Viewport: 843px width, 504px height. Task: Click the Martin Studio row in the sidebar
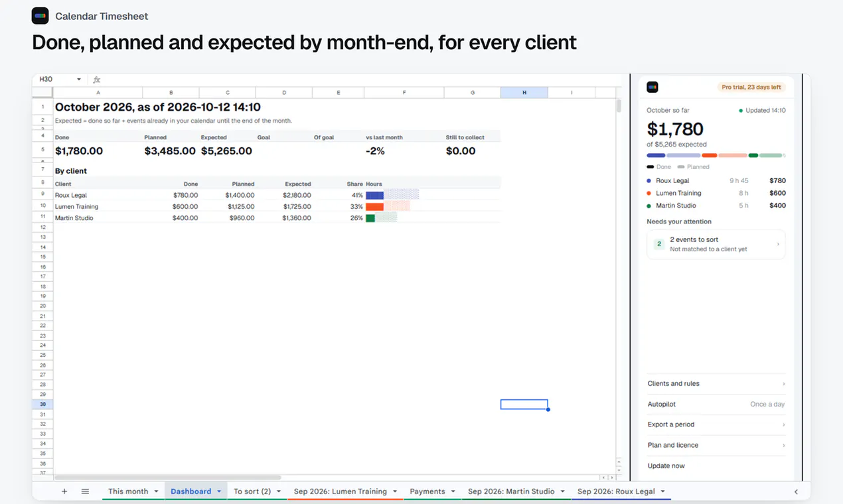[716, 206]
